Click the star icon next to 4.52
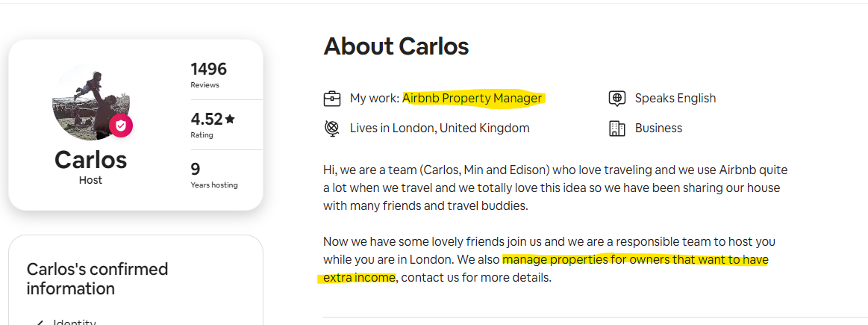 coord(230,119)
